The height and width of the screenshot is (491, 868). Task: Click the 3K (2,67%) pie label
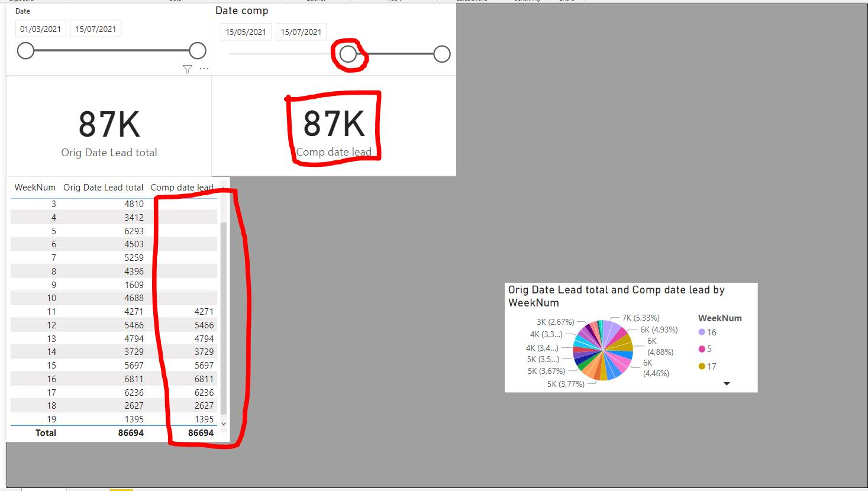tap(556, 322)
